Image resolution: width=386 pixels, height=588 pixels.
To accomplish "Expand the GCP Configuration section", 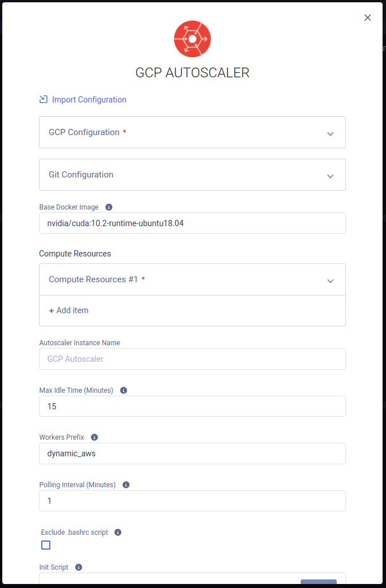I will click(x=330, y=133).
